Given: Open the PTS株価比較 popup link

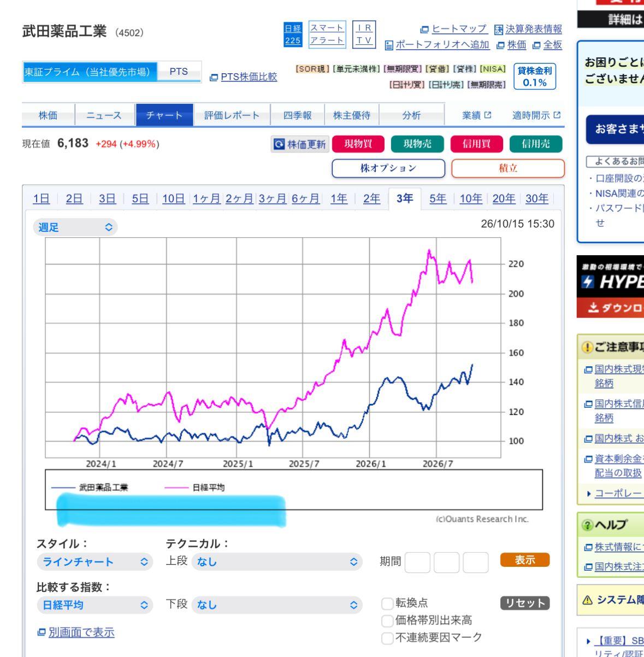Looking at the screenshot, I should click(244, 77).
